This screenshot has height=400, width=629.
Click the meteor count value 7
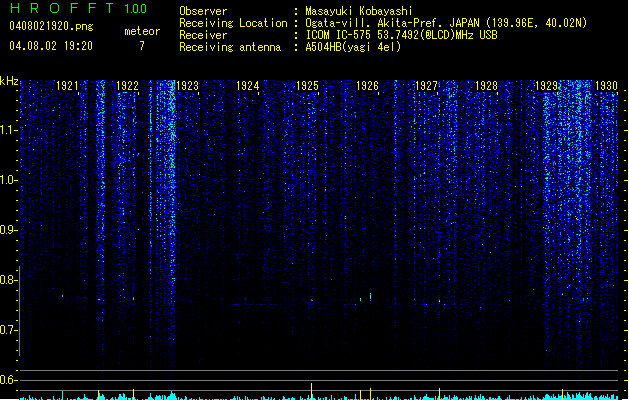tap(142, 46)
